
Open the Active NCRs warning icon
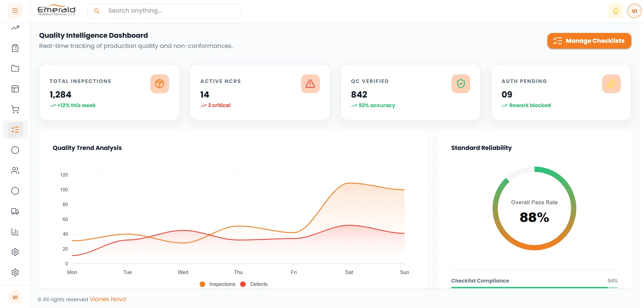pyautogui.click(x=310, y=84)
